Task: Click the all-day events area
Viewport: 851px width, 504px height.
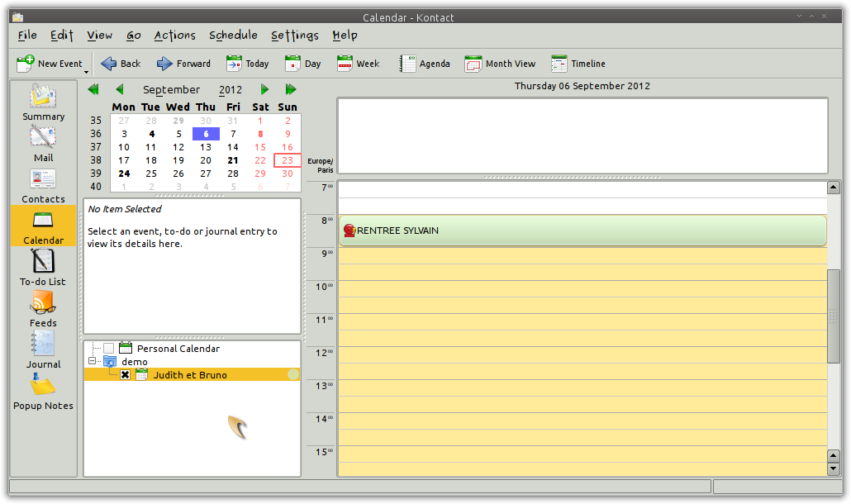Action: [x=582, y=136]
